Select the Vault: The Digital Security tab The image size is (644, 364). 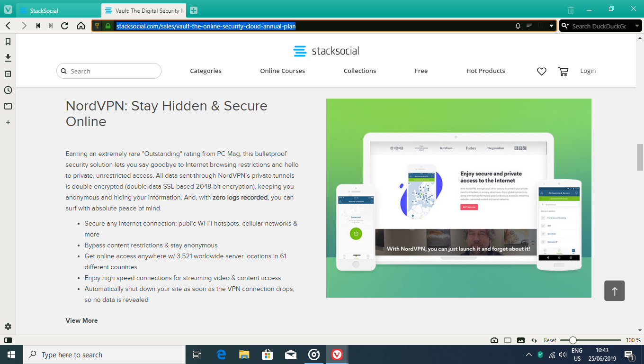coord(144,10)
